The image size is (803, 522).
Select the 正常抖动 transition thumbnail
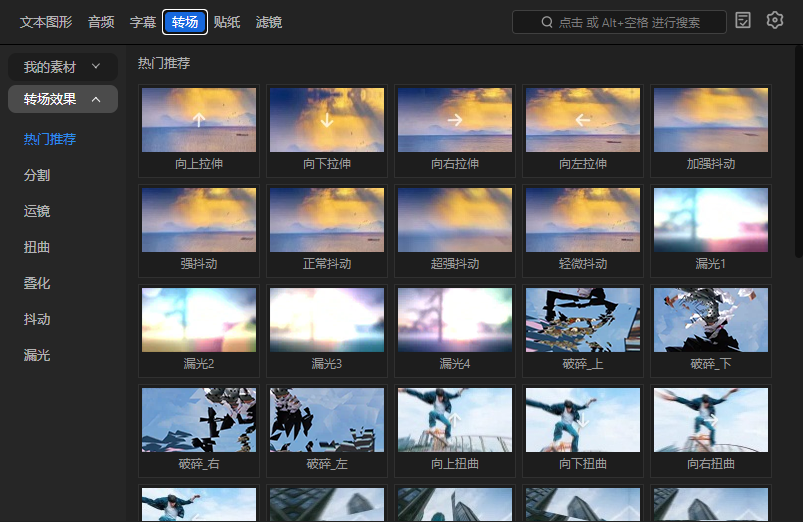click(x=327, y=220)
